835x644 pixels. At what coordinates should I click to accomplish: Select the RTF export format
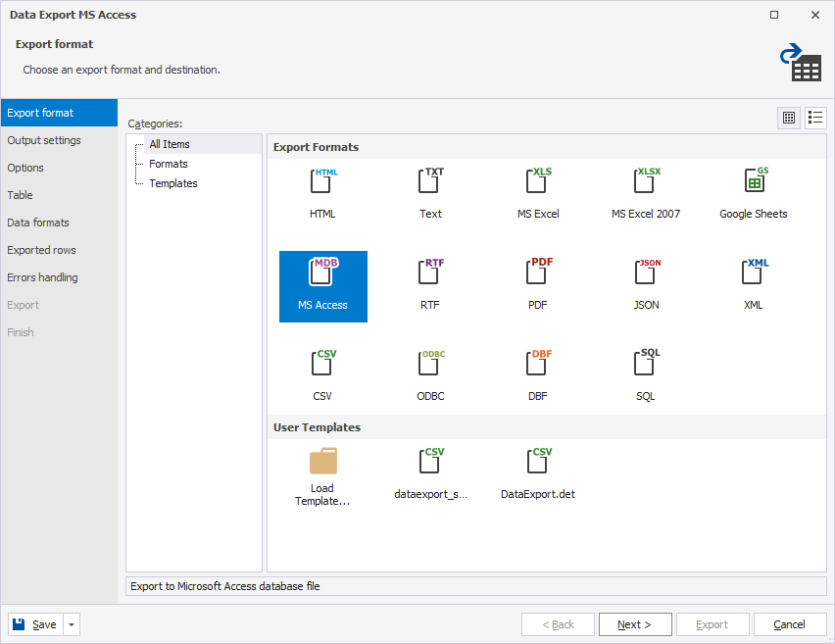[430, 276]
